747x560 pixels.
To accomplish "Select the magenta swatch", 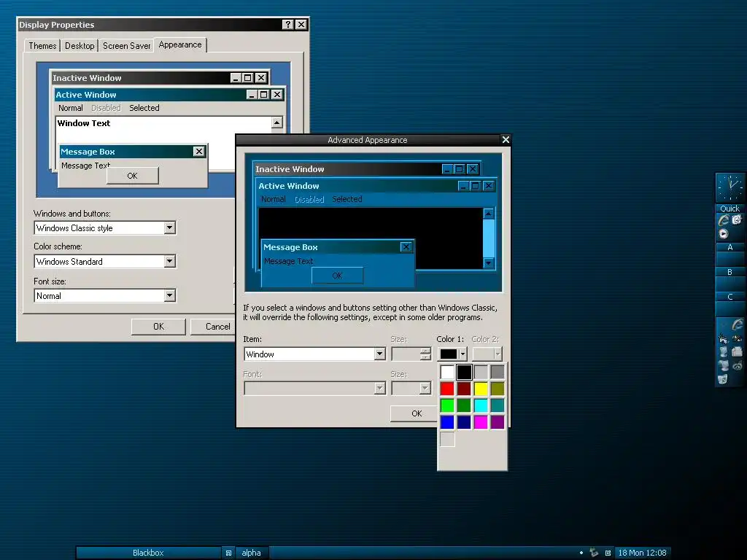I will [x=481, y=422].
